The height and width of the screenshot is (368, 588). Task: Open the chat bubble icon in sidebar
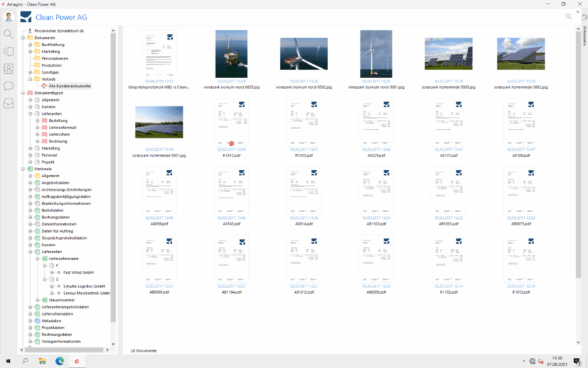(9, 86)
